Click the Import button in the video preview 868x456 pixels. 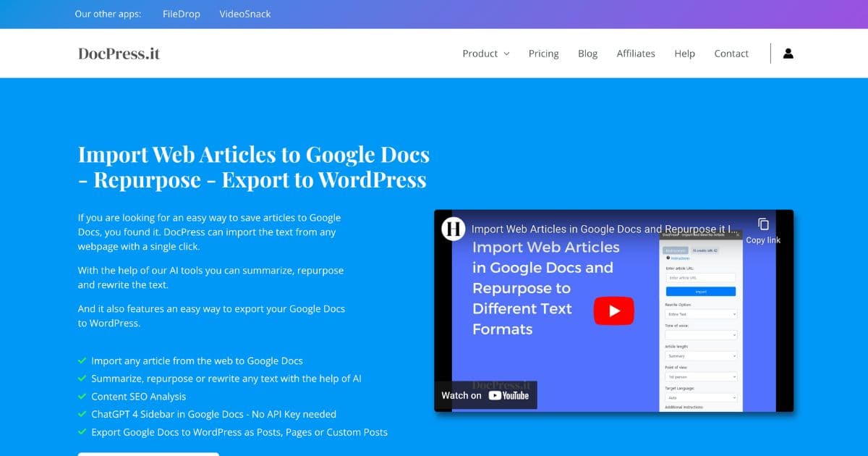pyautogui.click(x=700, y=292)
